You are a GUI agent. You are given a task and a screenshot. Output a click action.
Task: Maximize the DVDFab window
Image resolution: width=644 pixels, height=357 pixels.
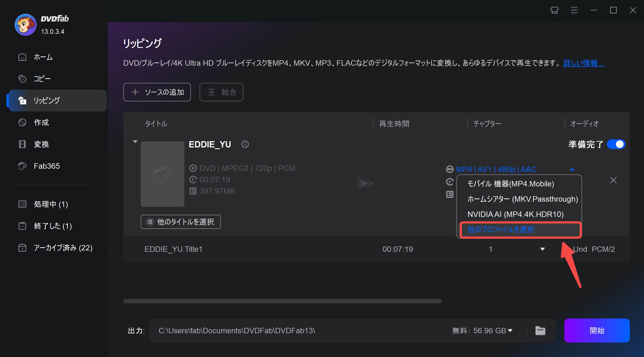coord(613,10)
